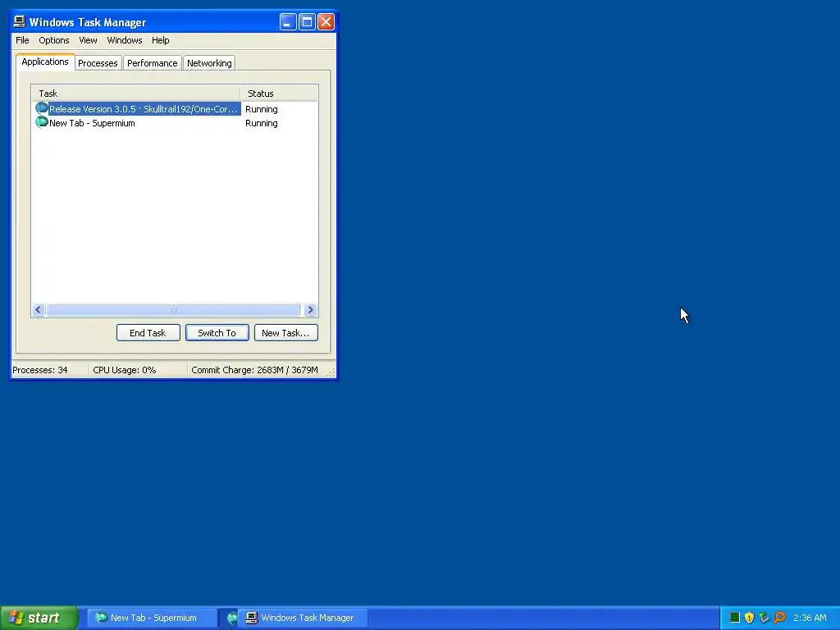
Task: Click the Supermium icon left of the Task Manager taskbar button
Action: [x=232, y=618]
